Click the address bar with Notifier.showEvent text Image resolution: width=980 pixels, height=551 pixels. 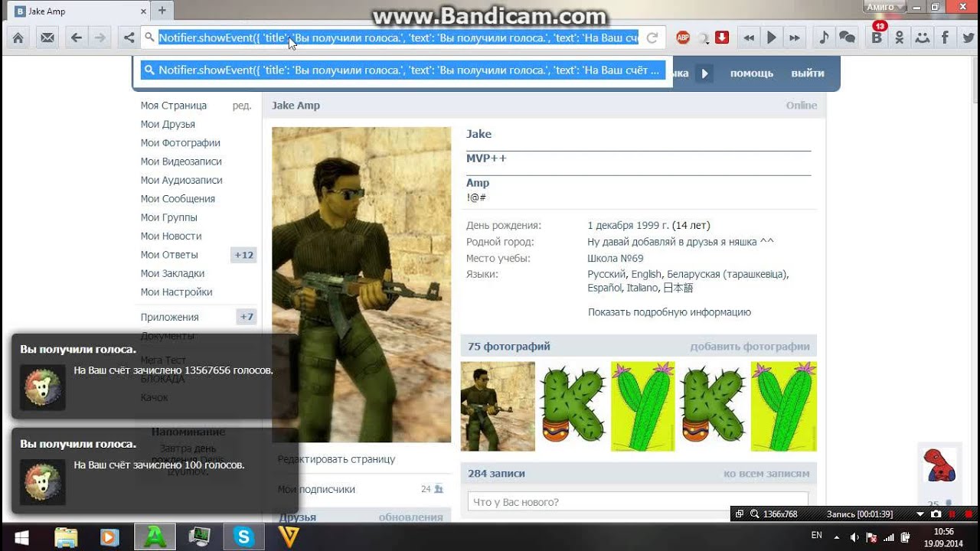[398, 37]
